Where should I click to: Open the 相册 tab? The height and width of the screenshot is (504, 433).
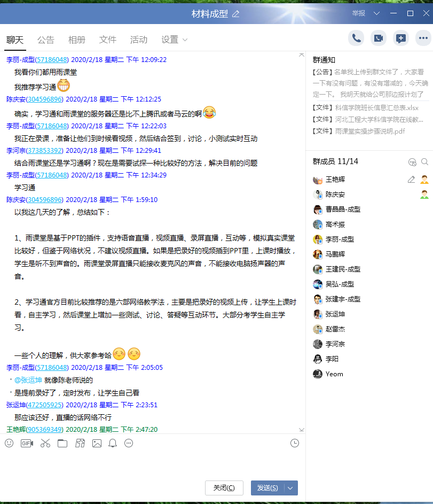pyautogui.click(x=77, y=40)
